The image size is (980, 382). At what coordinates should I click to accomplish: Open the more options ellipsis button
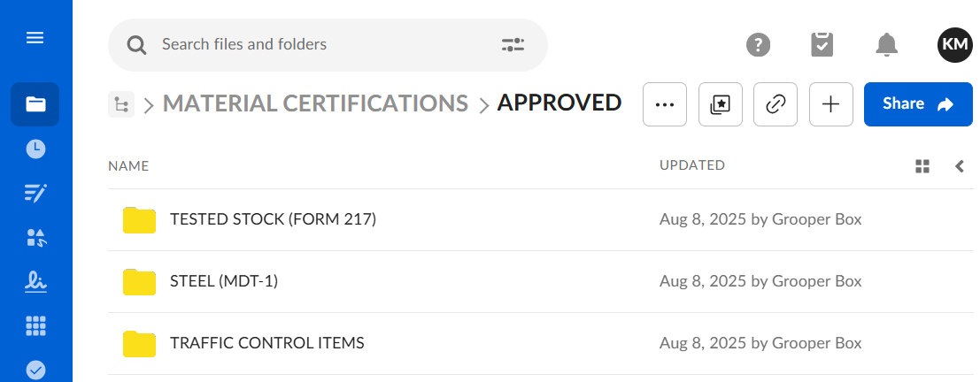pos(665,104)
